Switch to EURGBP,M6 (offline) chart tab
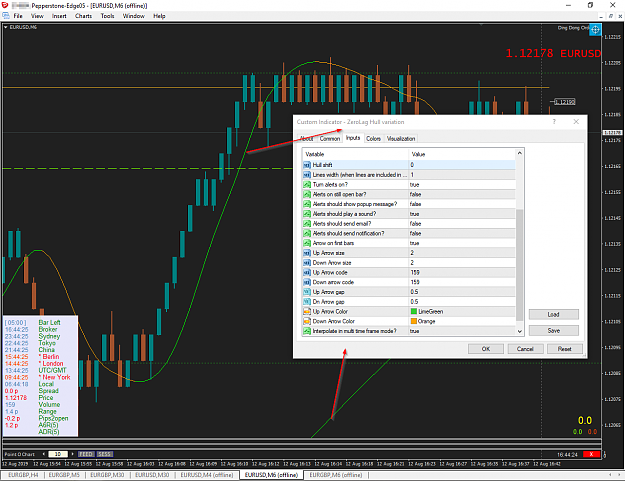 [336, 475]
